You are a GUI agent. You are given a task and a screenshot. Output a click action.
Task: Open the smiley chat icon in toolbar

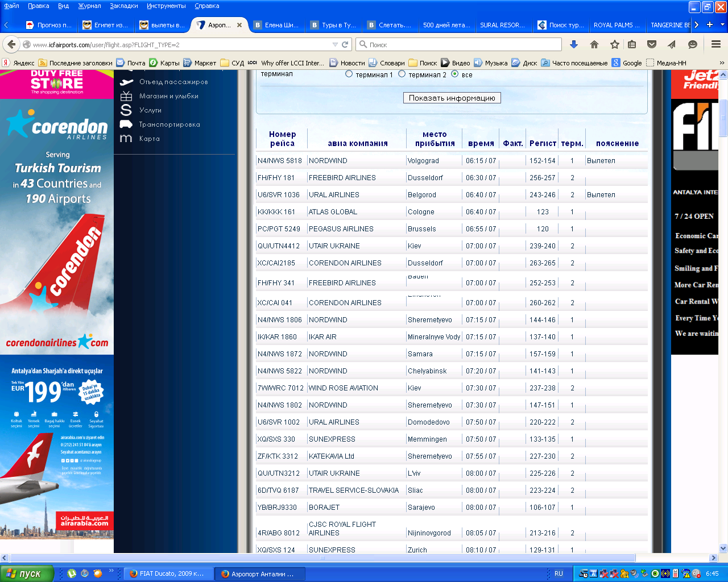click(693, 44)
